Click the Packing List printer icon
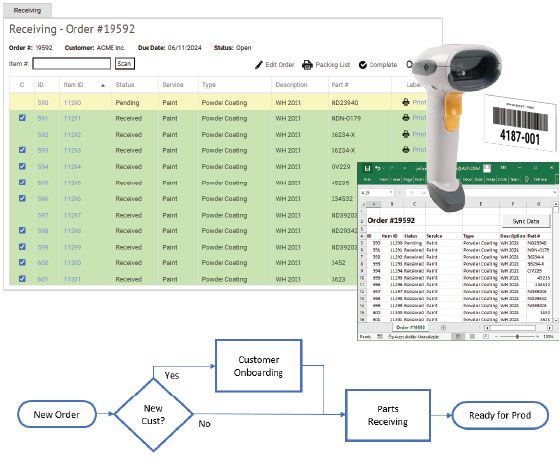This screenshot has height=465, width=560. click(x=307, y=65)
